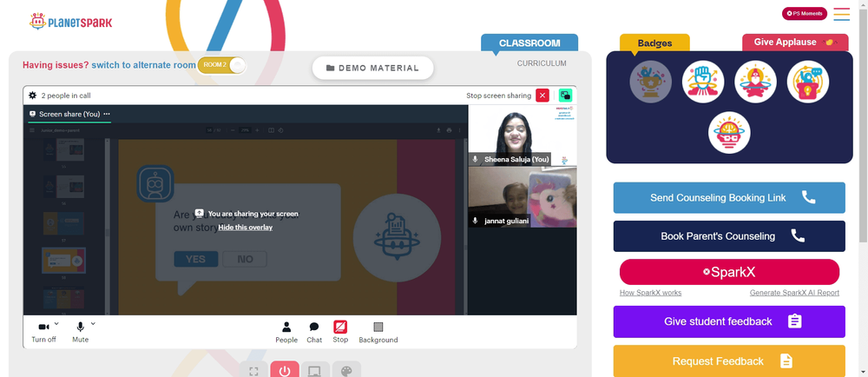Open Generate SparkX AI Report link

point(794,293)
